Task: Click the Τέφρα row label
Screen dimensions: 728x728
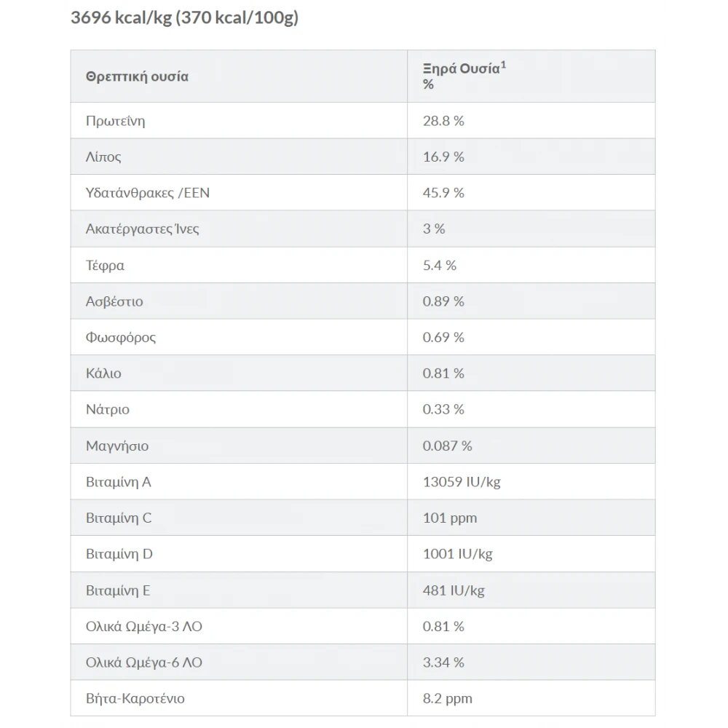Action: [105, 265]
